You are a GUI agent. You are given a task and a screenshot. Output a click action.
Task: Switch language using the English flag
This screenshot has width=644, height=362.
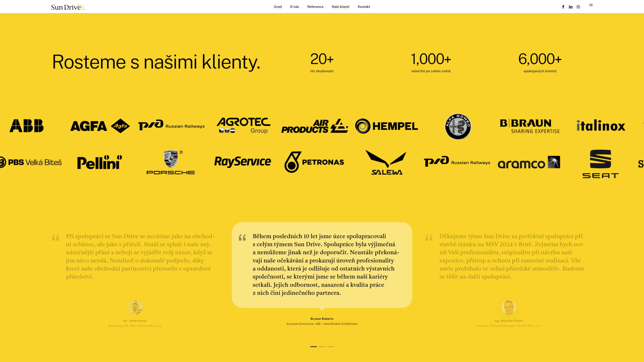click(x=591, y=5)
